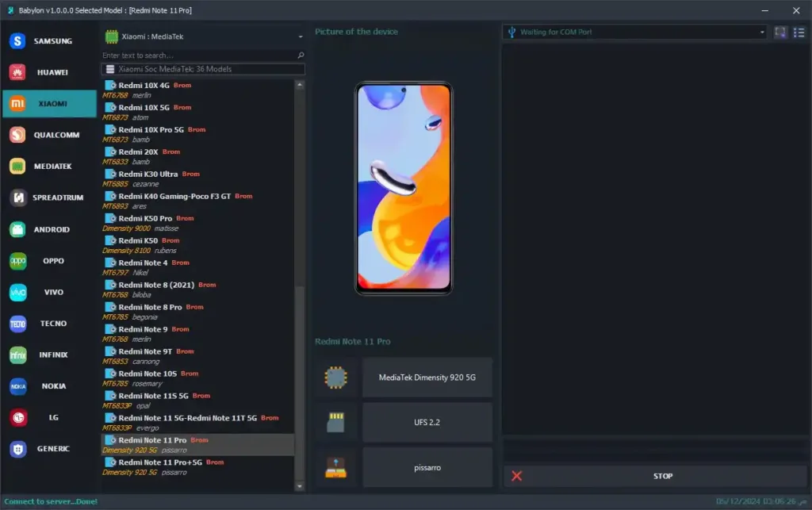The width and height of the screenshot is (812, 510).
Task: Select Redmi K50 rubens model
Action: click(x=197, y=245)
